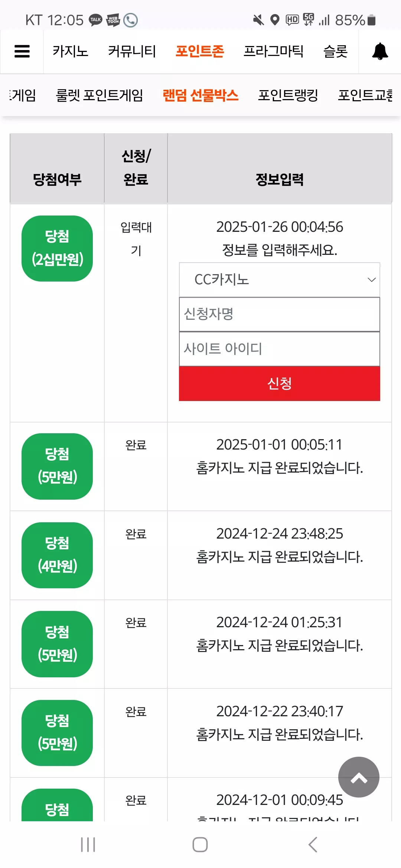The height and width of the screenshot is (868, 401).
Task: Tap the scroll-to-top arrow button
Action: pos(359,777)
